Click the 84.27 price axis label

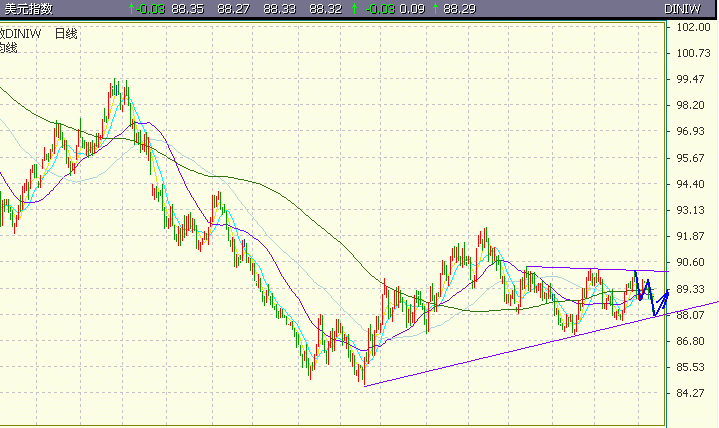[x=691, y=394]
